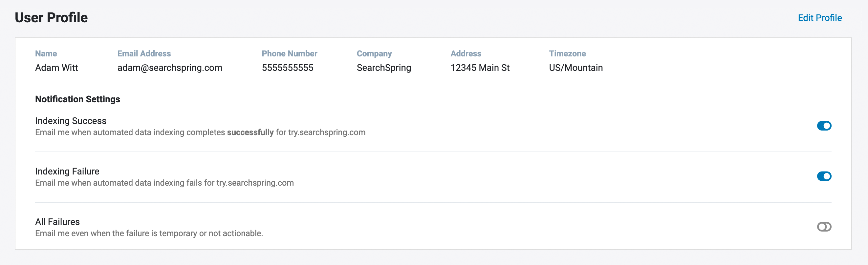Click the phone number 5555555555
This screenshot has width=868, height=265.
288,68
